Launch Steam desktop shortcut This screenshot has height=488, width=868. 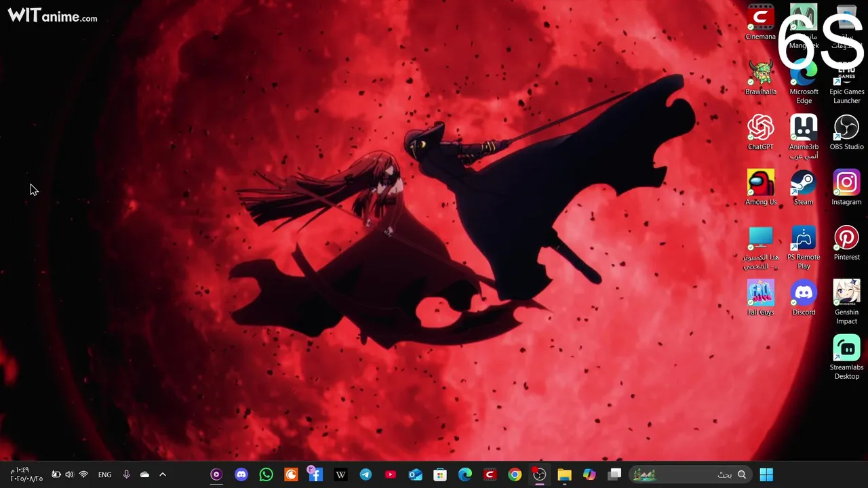804,188
